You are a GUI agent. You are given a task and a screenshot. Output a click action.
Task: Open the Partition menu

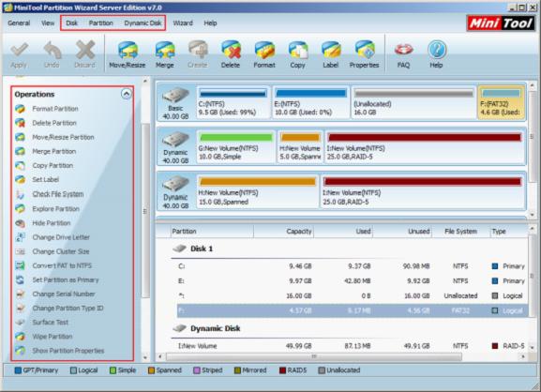(x=100, y=23)
